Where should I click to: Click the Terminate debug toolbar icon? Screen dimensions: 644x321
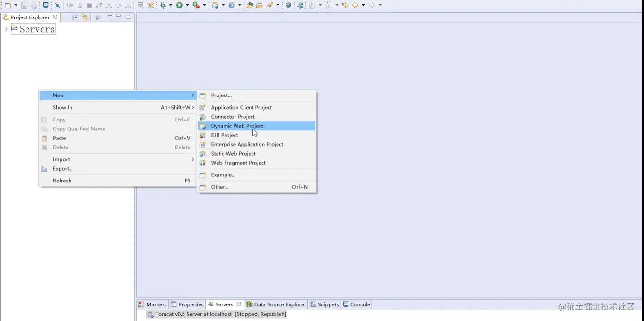(89, 5)
